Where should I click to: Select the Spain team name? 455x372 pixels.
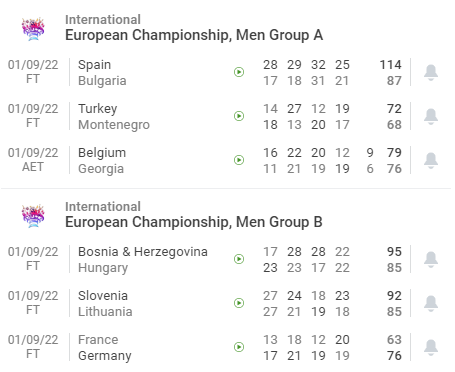(x=94, y=65)
